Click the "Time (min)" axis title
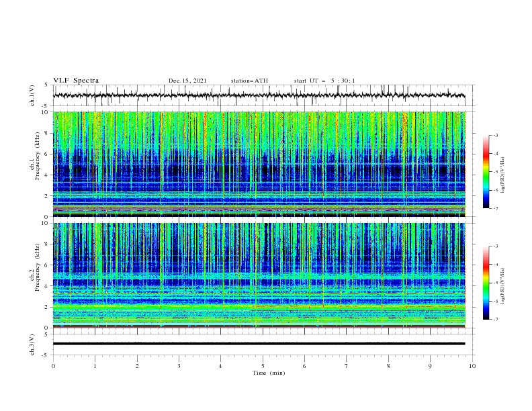This screenshot has width=532, height=411. coord(269,373)
